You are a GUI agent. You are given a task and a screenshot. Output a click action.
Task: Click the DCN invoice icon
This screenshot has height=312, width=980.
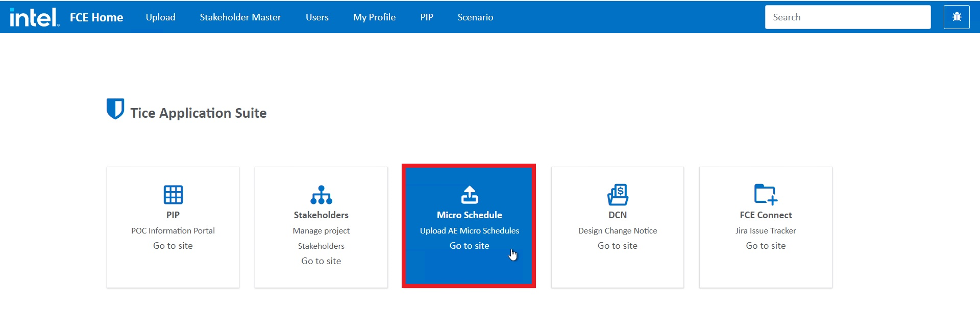618,194
